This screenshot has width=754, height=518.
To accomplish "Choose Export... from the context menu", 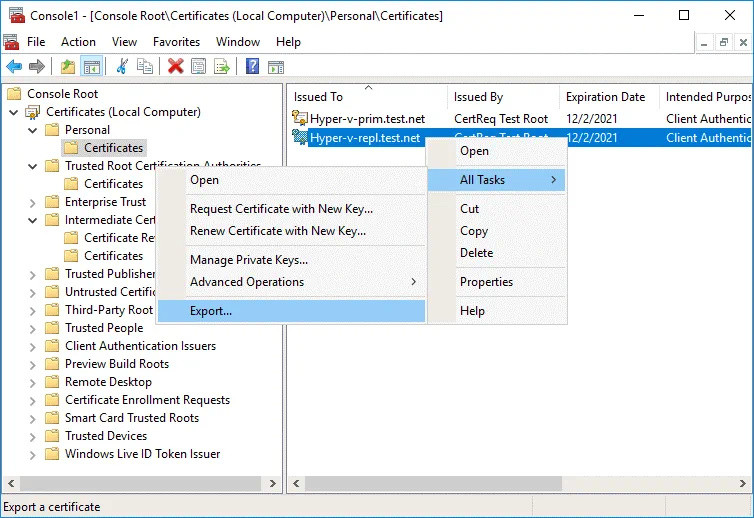I will tap(211, 311).
